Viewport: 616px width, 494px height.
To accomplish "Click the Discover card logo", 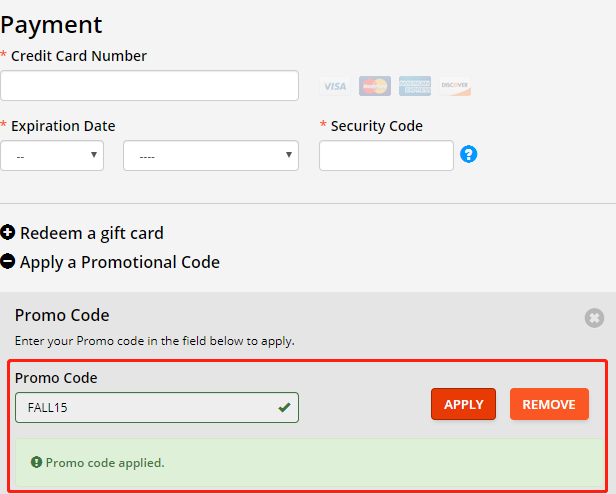I will pyautogui.click(x=455, y=86).
